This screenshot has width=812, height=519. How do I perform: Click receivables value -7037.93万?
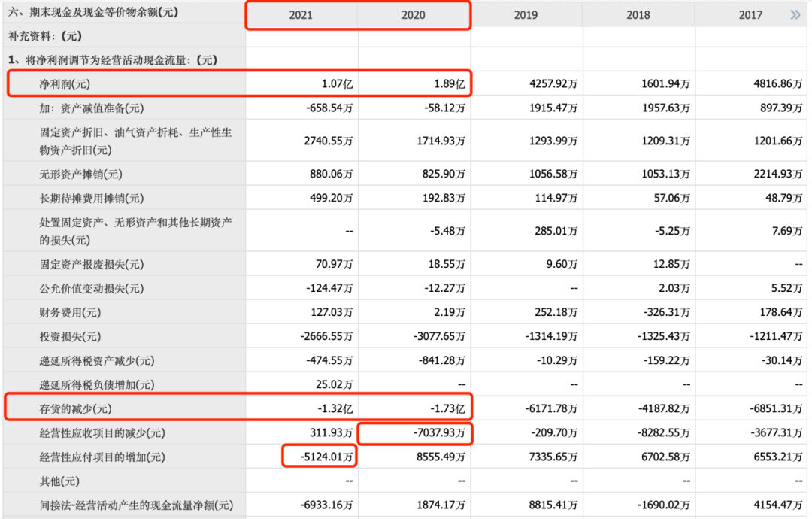tap(439, 433)
